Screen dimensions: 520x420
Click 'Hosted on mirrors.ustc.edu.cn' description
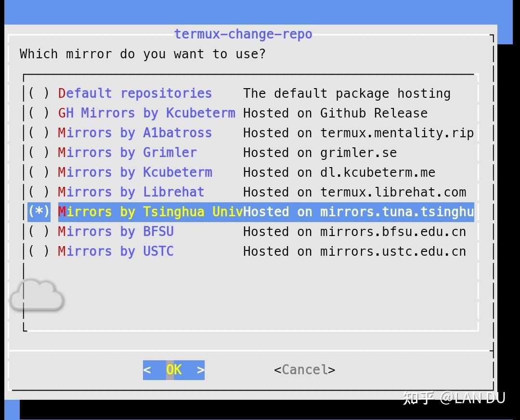(354, 251)
